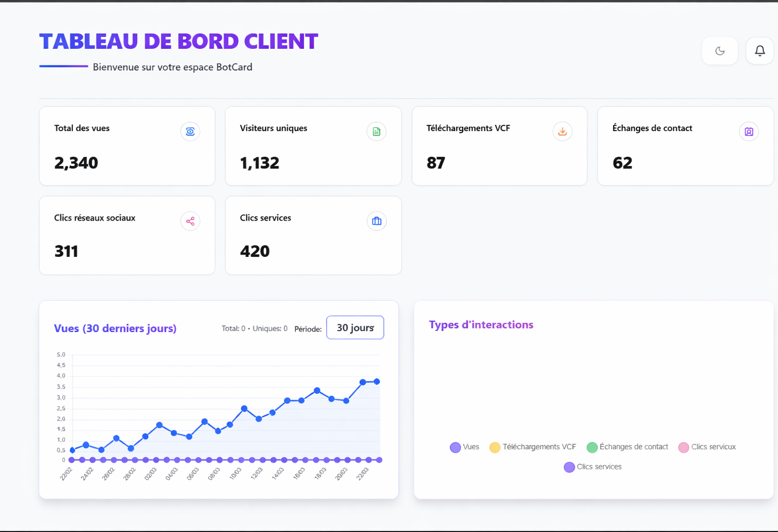Image resolution: width=778 pixels, height=532 pixels.
Task: Toggle the Vues series in the legend
Action: pyautogui.click(x=464, y=447)
